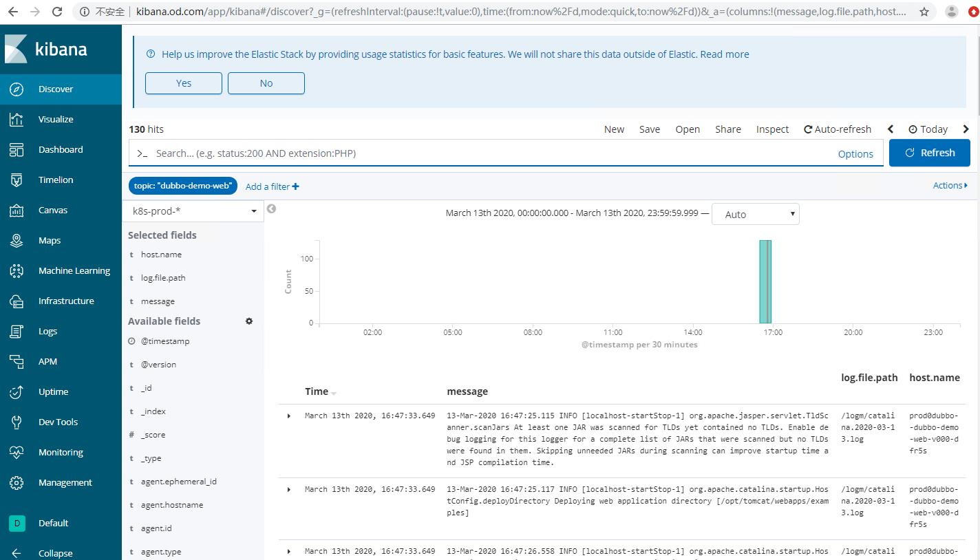The height and width of the screenshot is (560, 980).
Task: Open the Auto interval dropdown
Action: tap(755, 215)
